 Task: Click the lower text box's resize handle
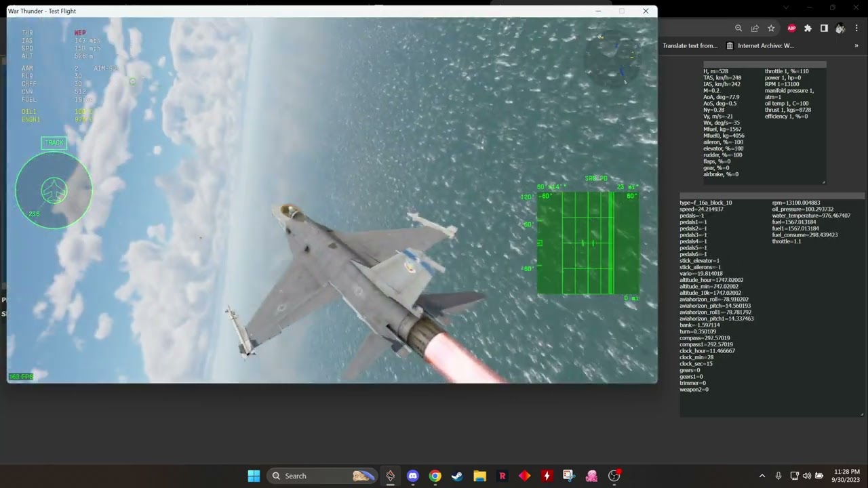click(x=862, y=414)
